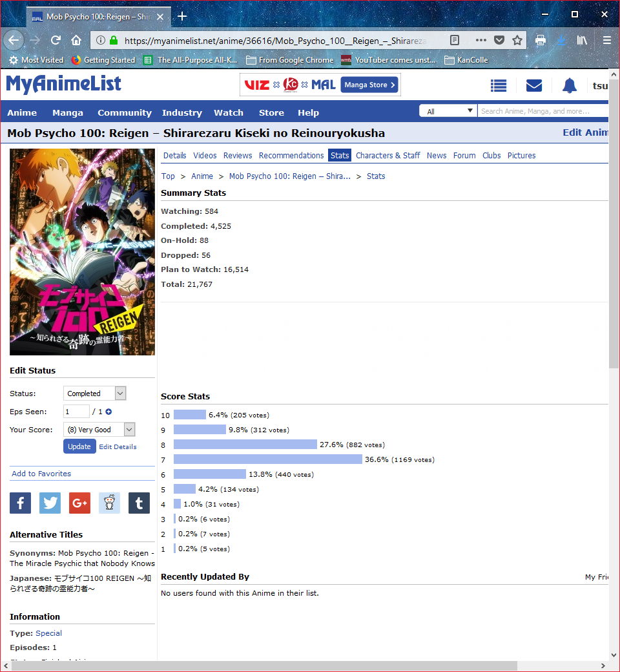Bookmark this page with the star icon
The height and width of the screenshot is (672, 620).
(517, 40)
